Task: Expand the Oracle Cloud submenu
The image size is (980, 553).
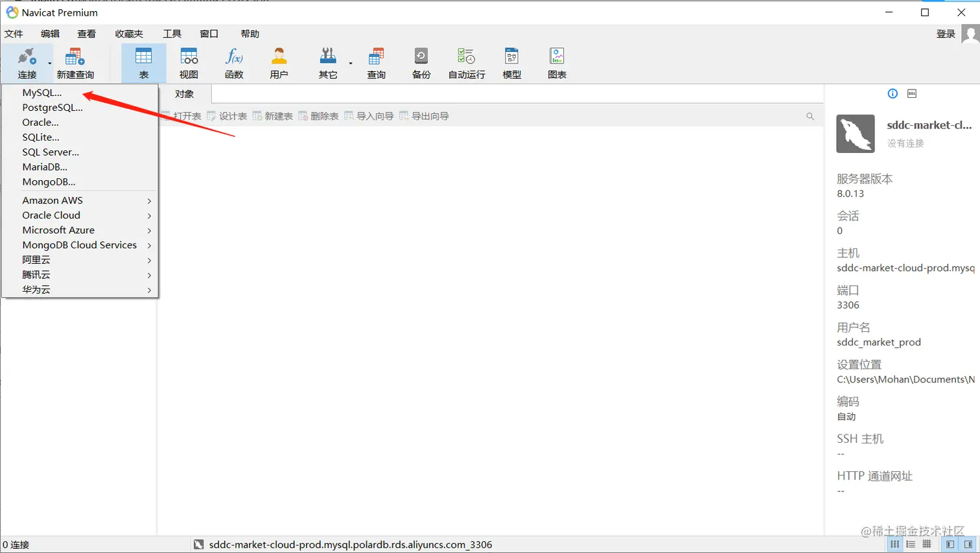Action: 80,215
